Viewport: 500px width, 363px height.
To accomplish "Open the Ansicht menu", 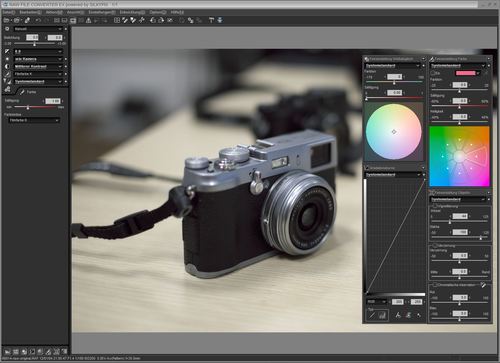I will pos(75,12).
